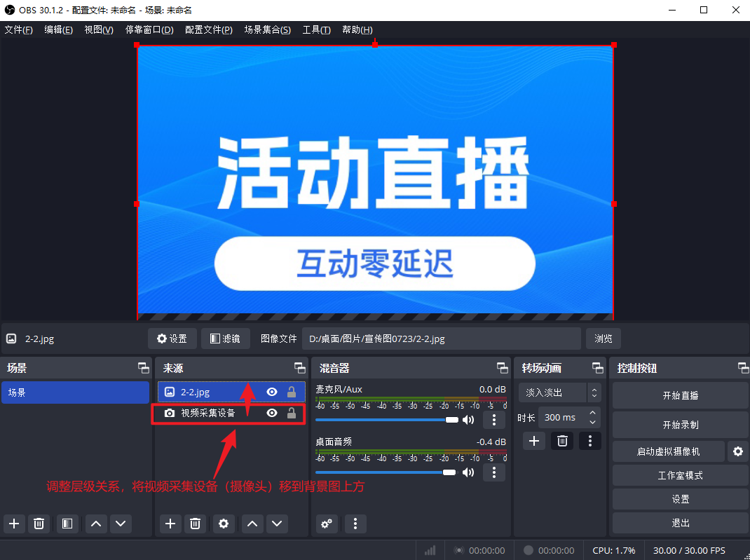
Task: Click the 开始直播 button
Action: click(x=680, y=395)
